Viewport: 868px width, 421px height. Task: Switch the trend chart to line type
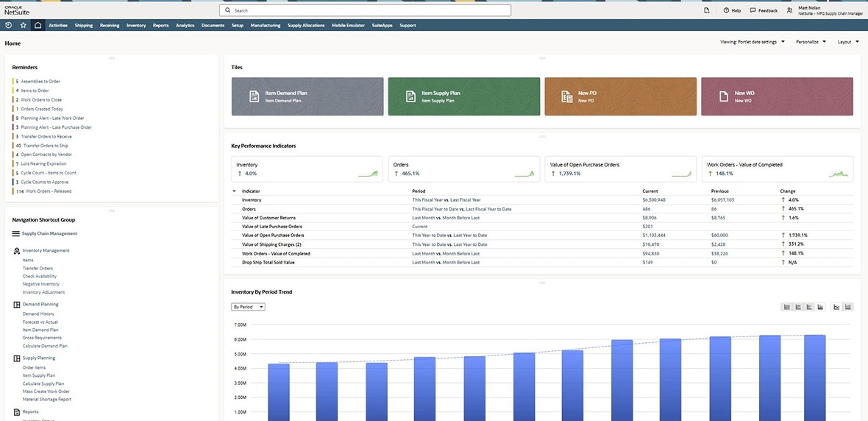click(836, 307)
